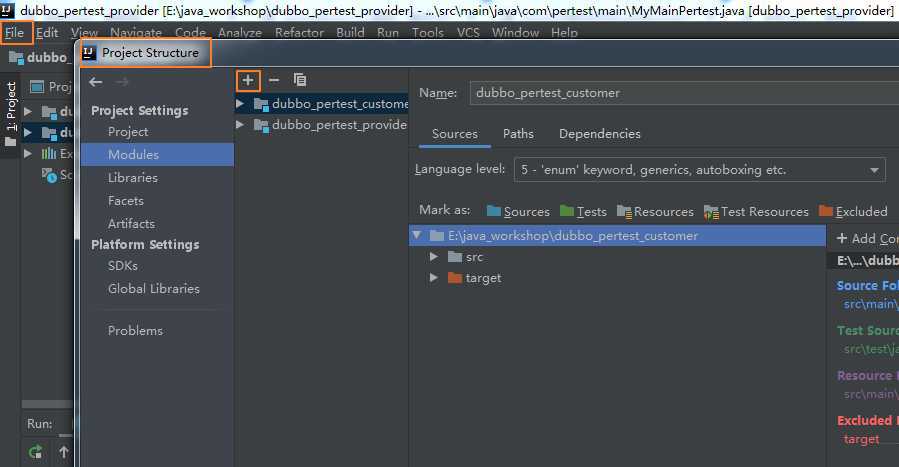Open the Edit menu

(47, 33)
